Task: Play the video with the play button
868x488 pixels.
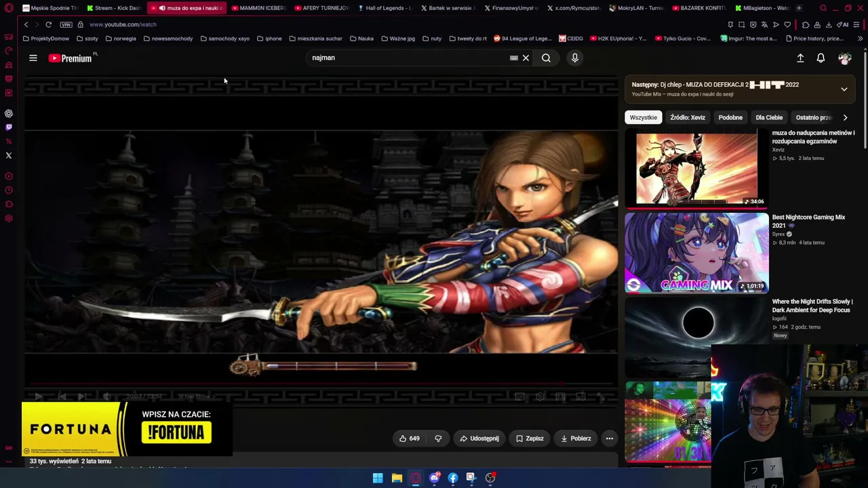Action: [x=39, y=396]
